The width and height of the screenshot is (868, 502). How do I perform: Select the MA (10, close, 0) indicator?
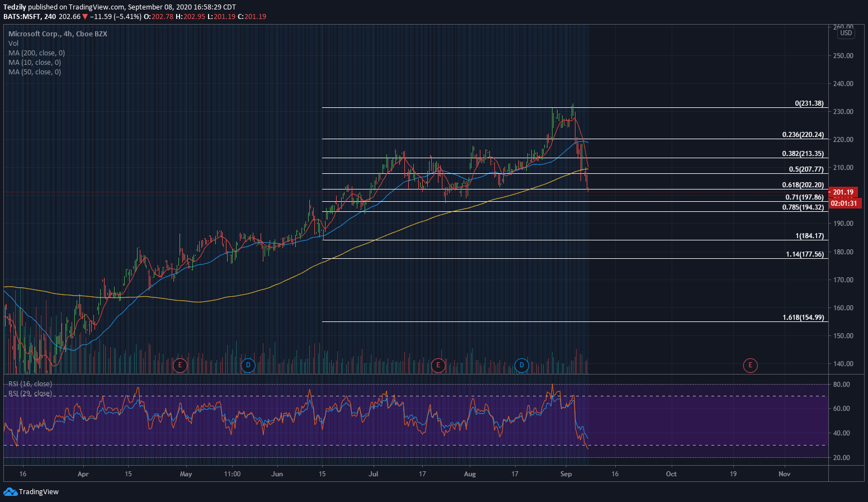tap(35, 63)
